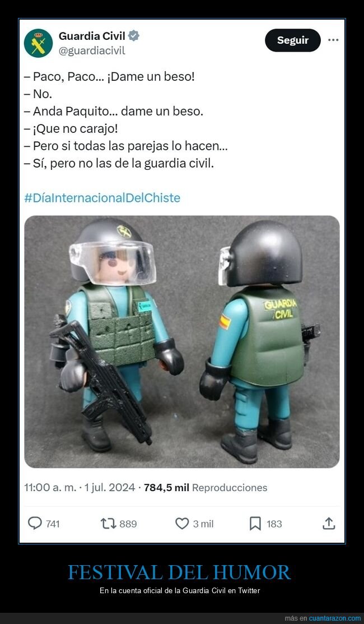Click the 3 mil likes count
364x624 pixels.
point(203,524)
